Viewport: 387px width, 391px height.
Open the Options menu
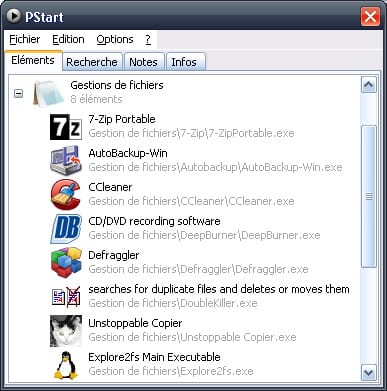click(x=115, y=40)
